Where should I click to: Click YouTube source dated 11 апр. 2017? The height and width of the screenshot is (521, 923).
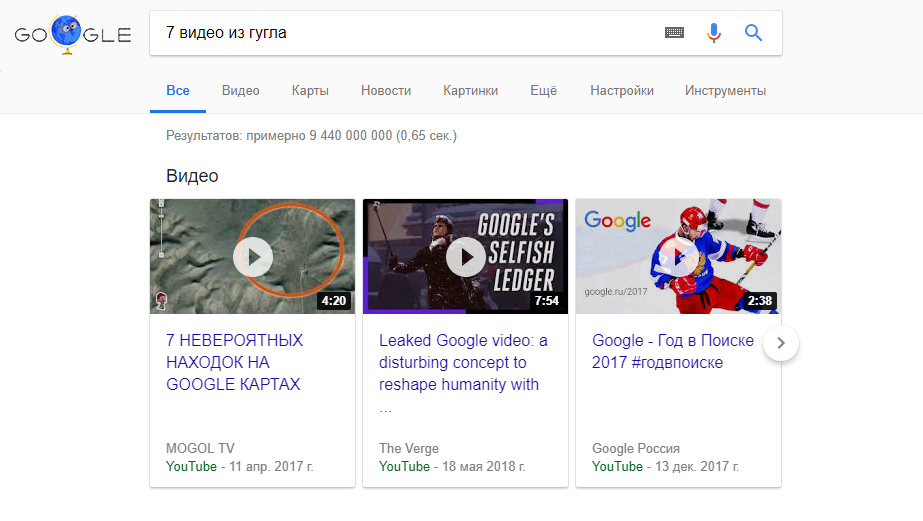coord(191,466)
